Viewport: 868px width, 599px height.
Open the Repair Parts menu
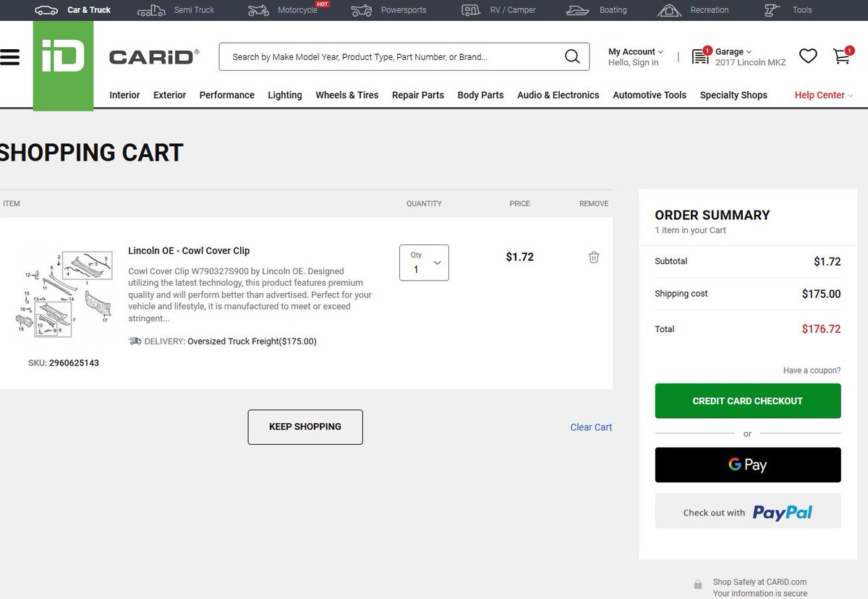418,95
